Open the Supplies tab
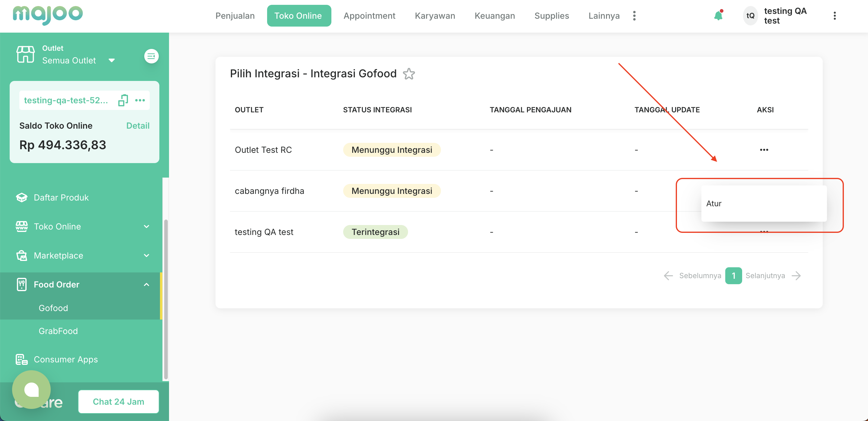The width and height of the screenshot is (868, 421). 551,16
